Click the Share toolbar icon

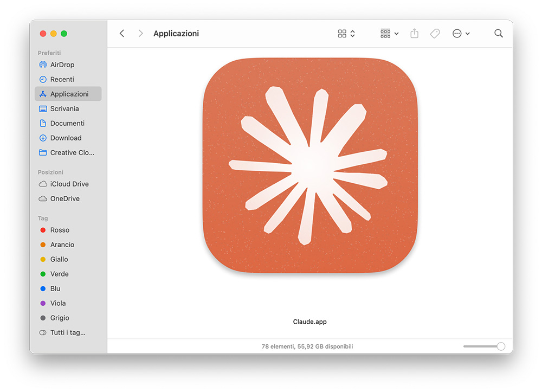click(415, 34)
